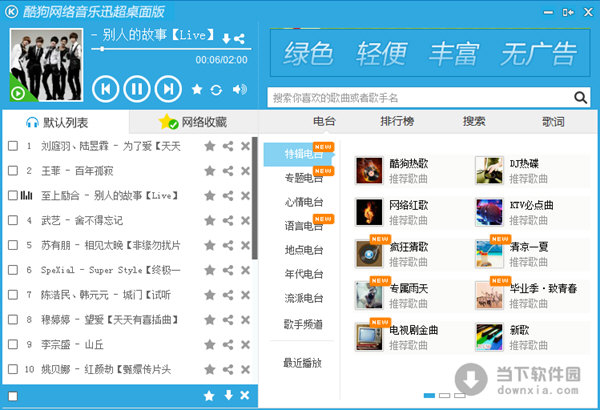Select the 专题电台 category
The image size is (600, 410).
coord(304,178)
